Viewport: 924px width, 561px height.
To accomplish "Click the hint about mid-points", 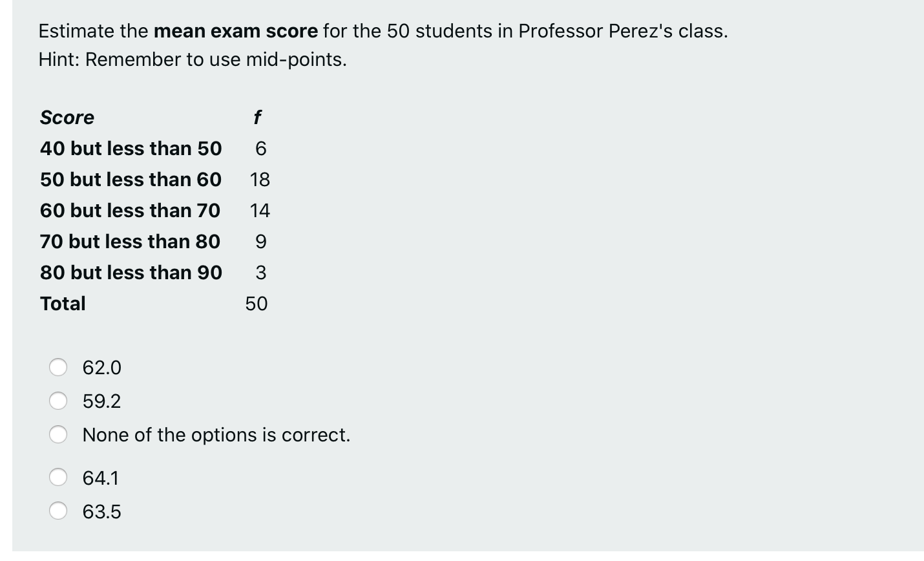I will click(193, 59).
